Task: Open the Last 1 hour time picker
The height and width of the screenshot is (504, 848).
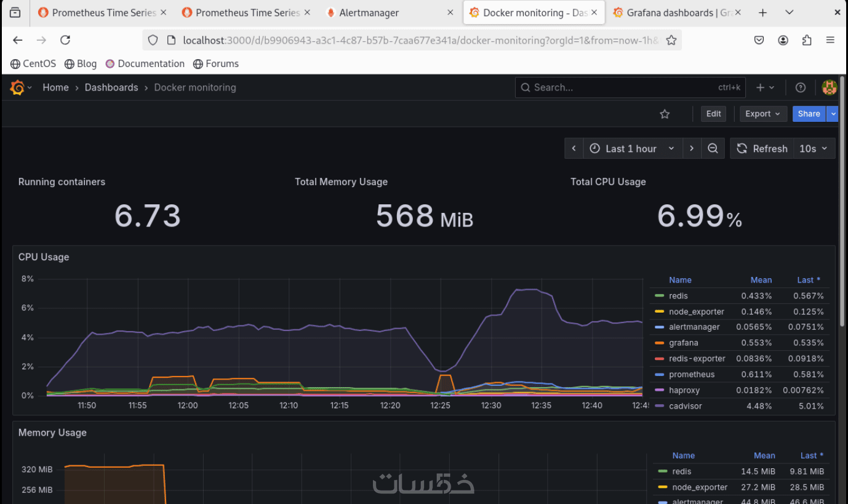Action: tap(633, 148)
